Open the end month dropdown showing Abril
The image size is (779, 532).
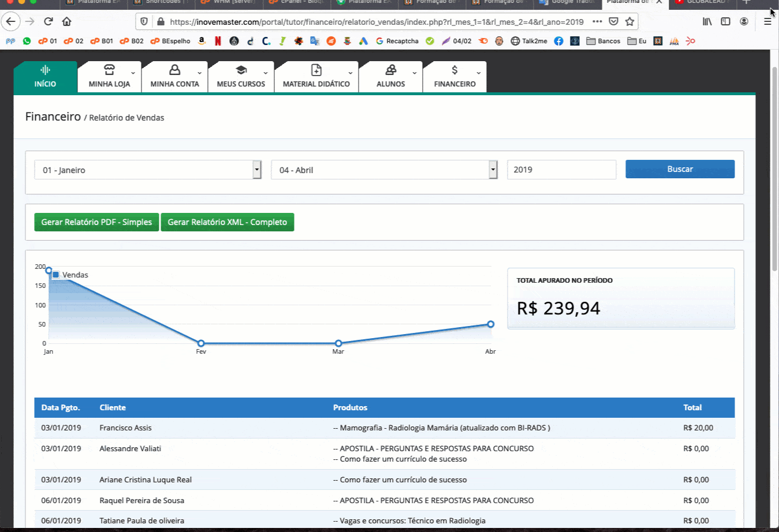coord(384,170)
